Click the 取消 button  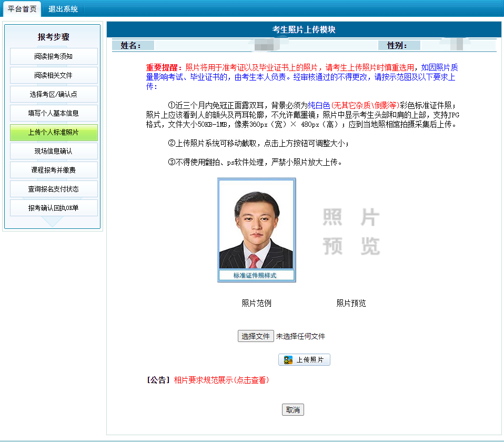pos(293,410)
